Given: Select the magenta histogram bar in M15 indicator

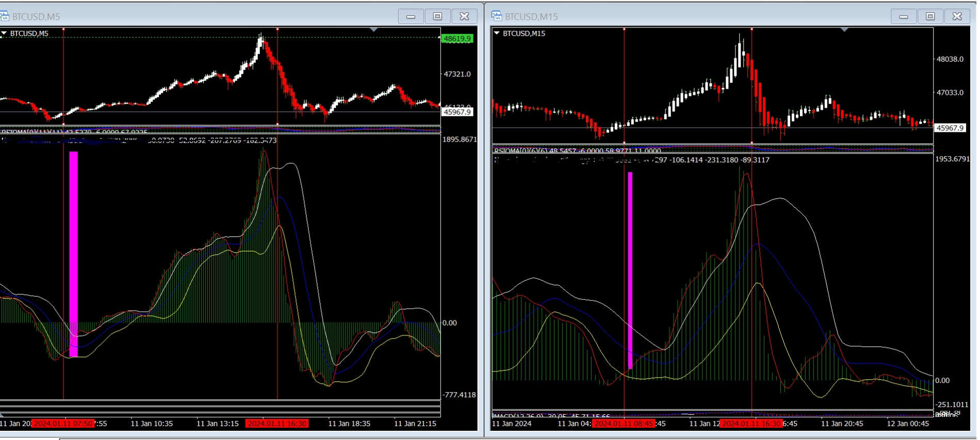Looking at the screenshot, I should [630, 270].
